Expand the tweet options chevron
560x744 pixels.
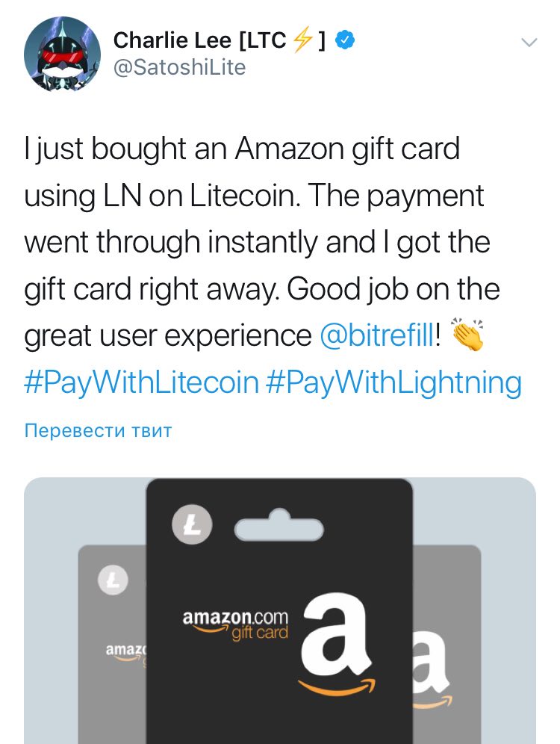point(529,43)
